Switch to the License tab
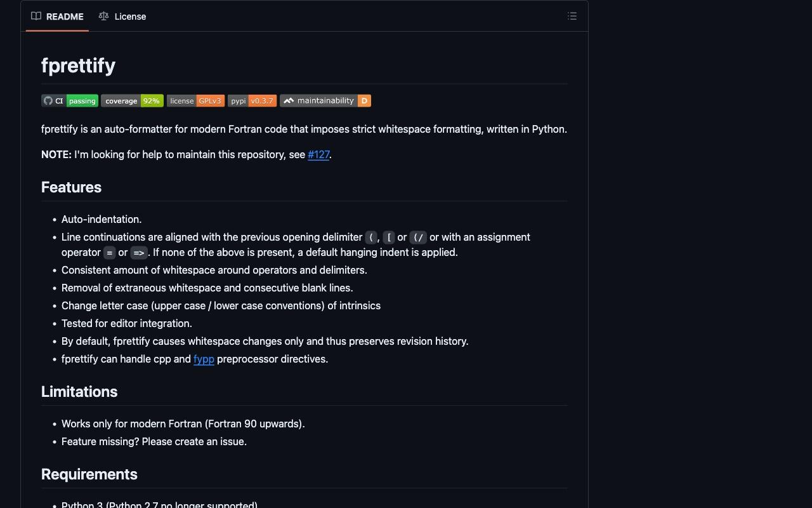812x508 pixels. (x=122, y=17)
